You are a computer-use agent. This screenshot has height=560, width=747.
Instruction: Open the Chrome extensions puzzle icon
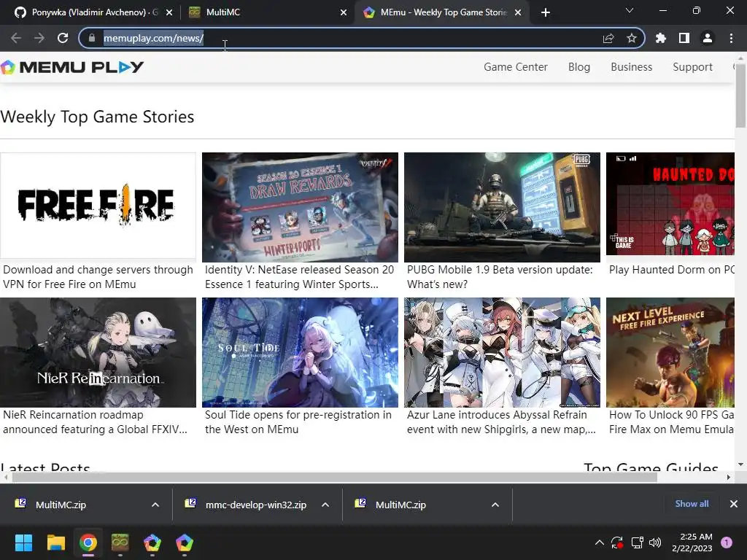[x=661, y=38]
